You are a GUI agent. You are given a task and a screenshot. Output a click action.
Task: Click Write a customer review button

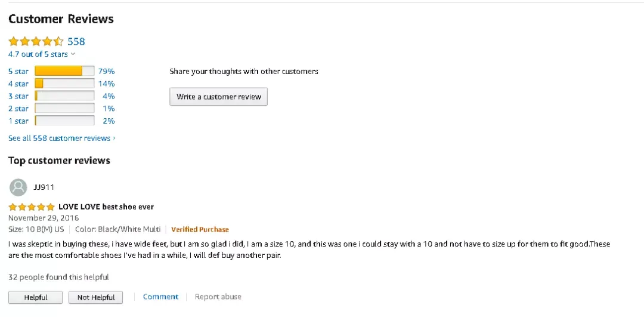coord(218,97)
